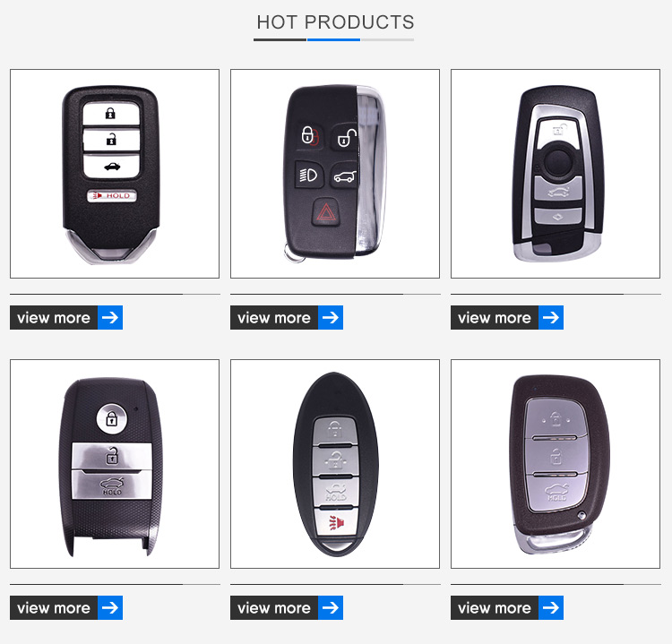672x644 pixels.
Task: Open the five-button chrome-edge key fob product
Action: [335, 174]
